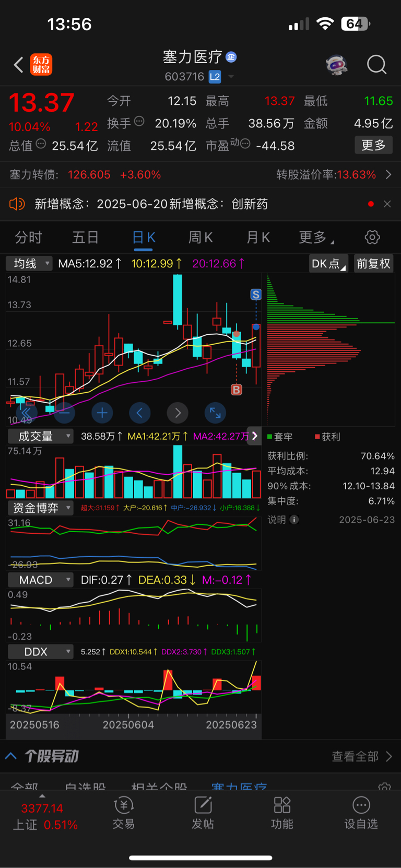Screen dimensions: 401x868
Task: Open the 资金博弈 indicator dropdown
Action: 40,508
